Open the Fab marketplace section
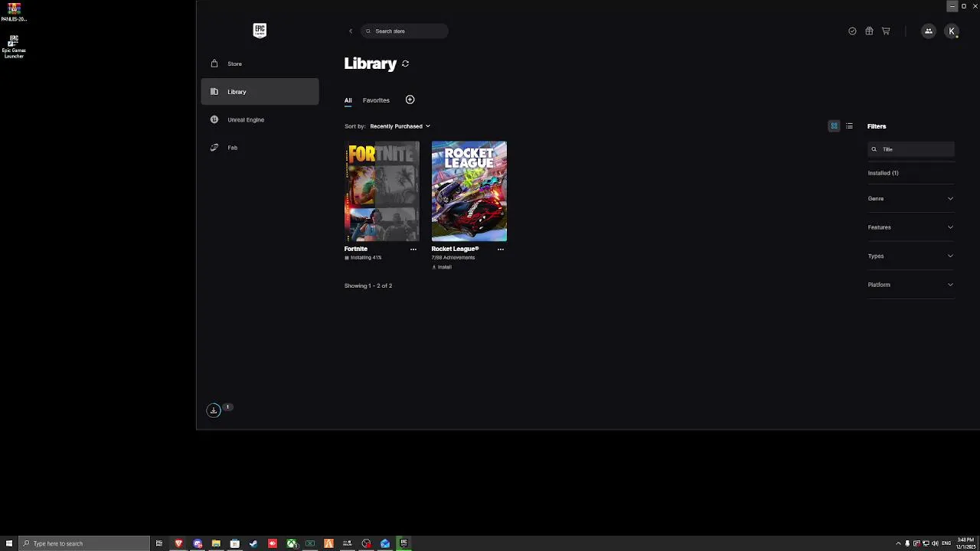This screenshot has width=980, height=551. coord(260,148)
